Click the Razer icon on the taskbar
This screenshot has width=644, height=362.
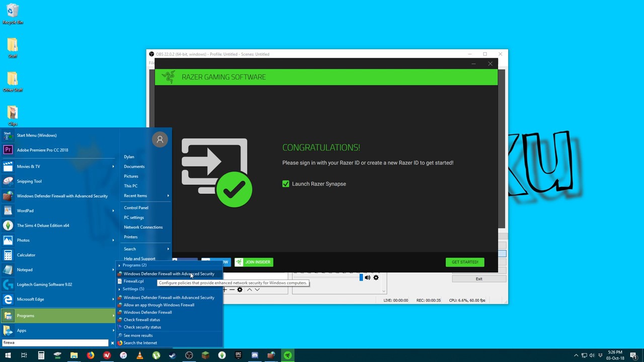click(287, 355)
